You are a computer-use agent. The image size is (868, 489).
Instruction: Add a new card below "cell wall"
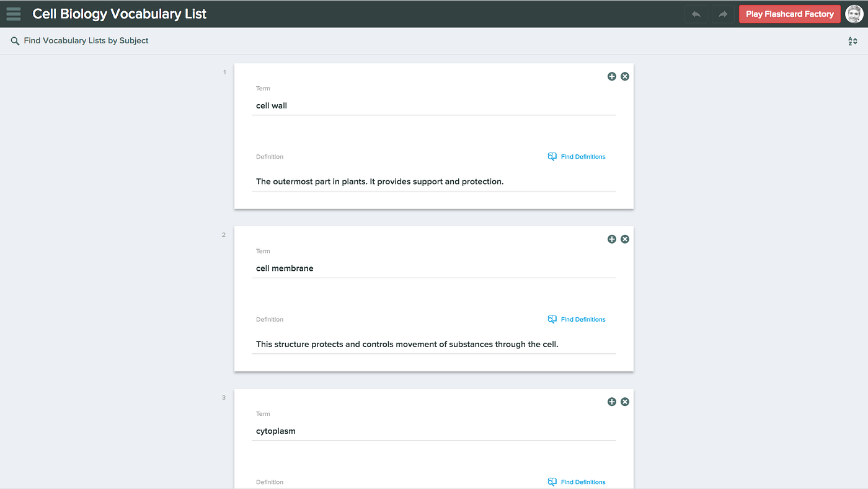click(611, 76)
